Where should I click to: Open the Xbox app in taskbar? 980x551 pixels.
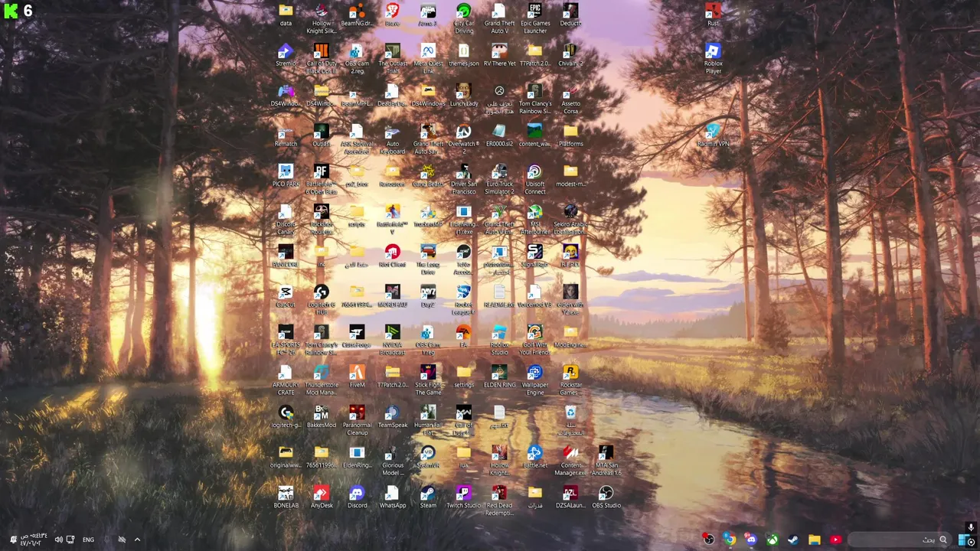773,540
